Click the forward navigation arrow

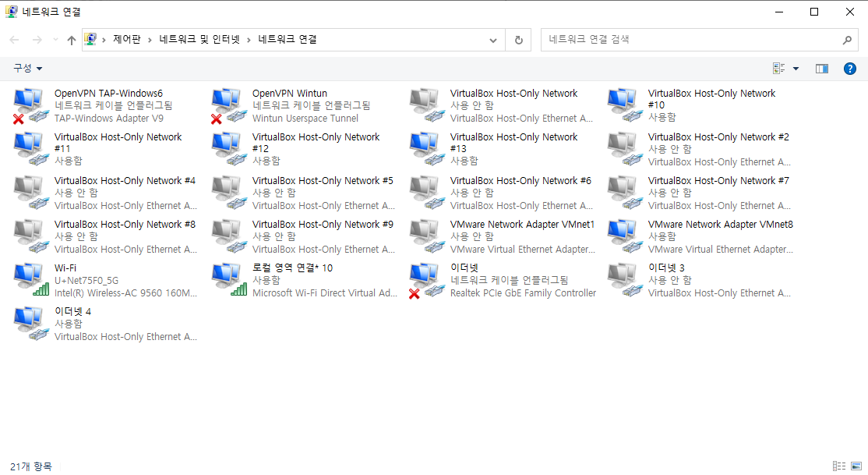(x=37, y=40)
